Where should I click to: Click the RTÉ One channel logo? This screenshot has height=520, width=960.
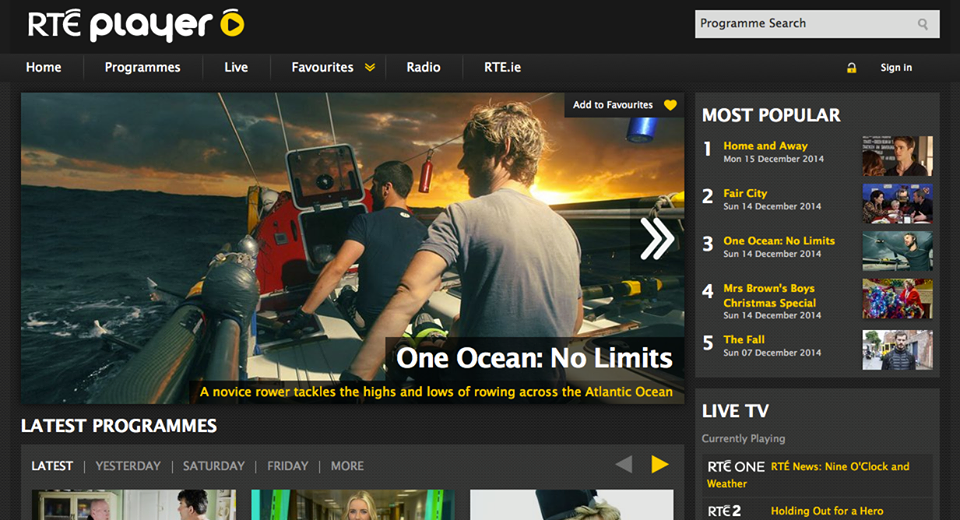[735, 467]
